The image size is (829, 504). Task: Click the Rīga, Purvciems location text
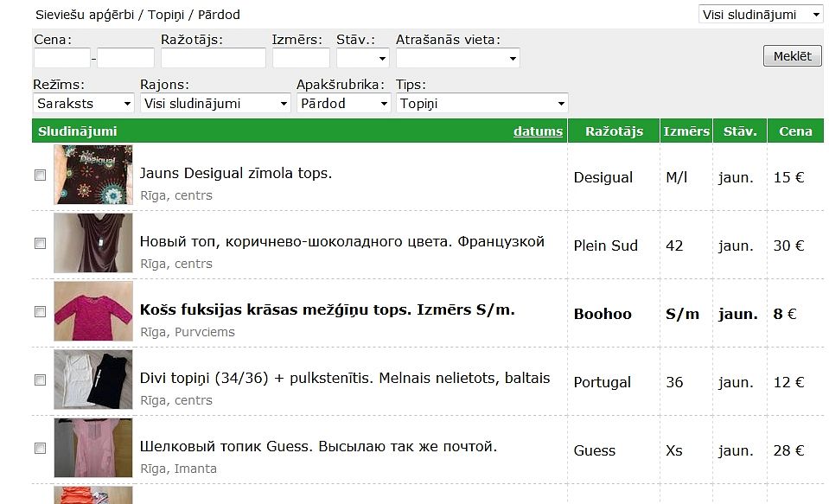[188, 332]
